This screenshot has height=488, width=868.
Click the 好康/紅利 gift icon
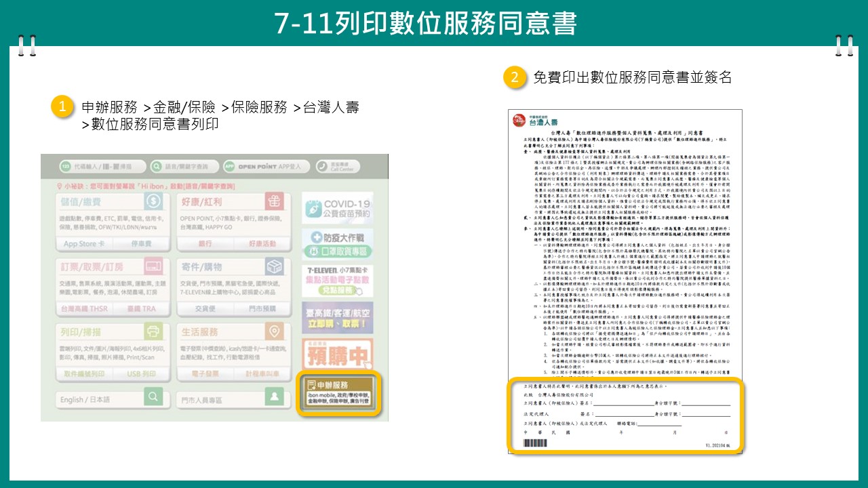click(x=274, y=202)
